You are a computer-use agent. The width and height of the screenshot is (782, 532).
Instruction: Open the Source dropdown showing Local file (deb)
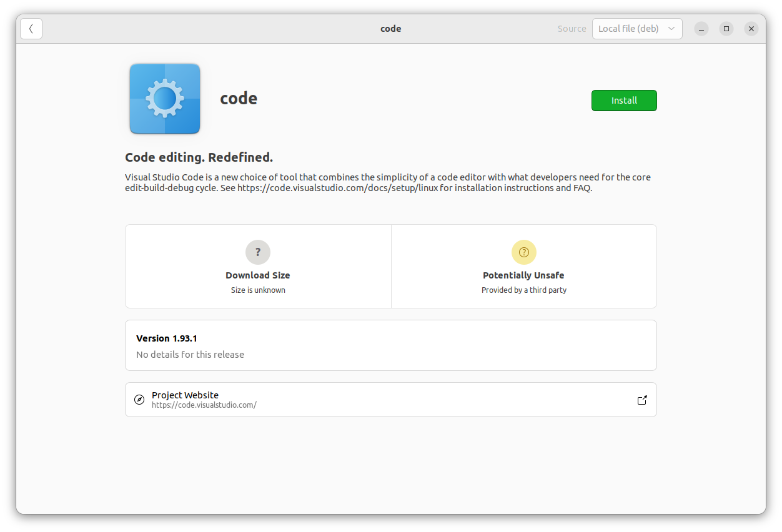coord(637,29)
